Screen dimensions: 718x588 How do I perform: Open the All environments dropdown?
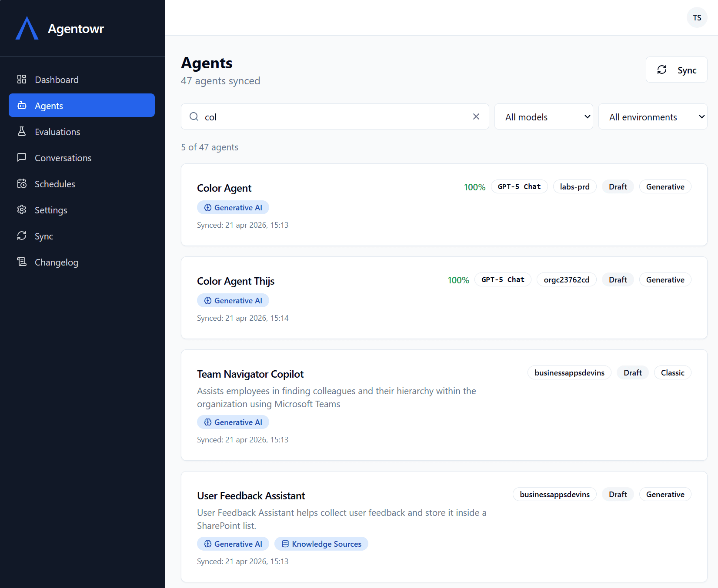(x=653, y=116)
